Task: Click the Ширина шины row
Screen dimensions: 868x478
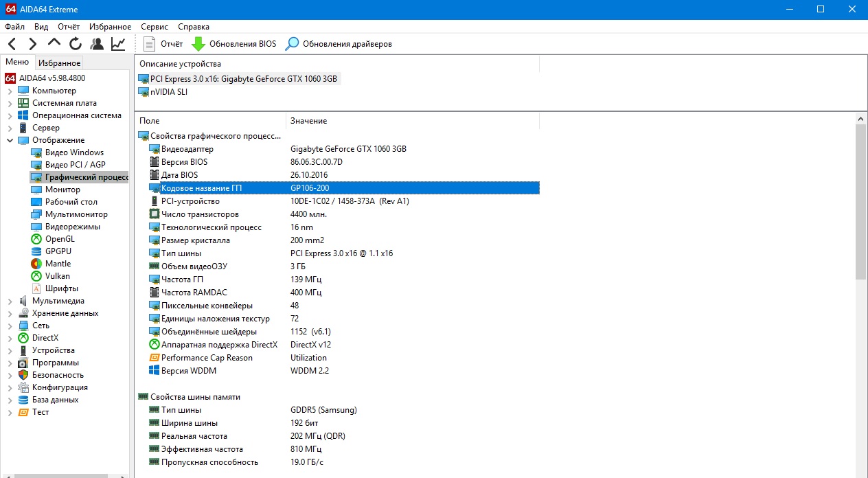Action: click(338, 423)
